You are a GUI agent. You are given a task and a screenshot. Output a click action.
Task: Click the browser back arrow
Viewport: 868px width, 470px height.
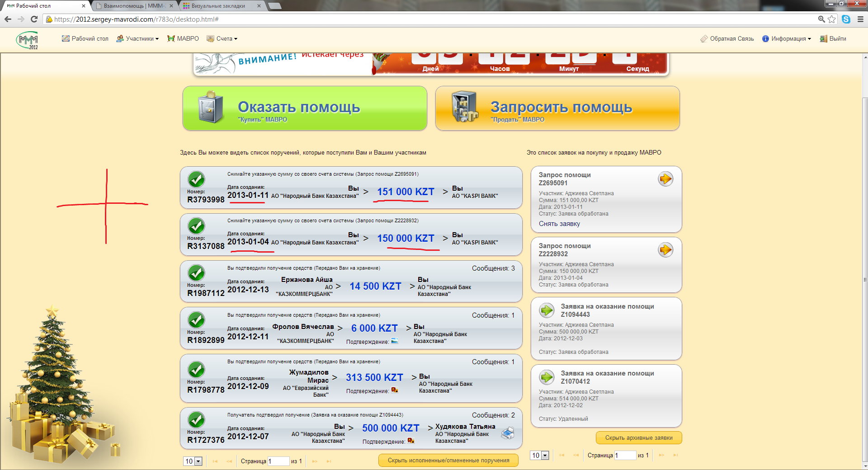click(x=8, y=19)
